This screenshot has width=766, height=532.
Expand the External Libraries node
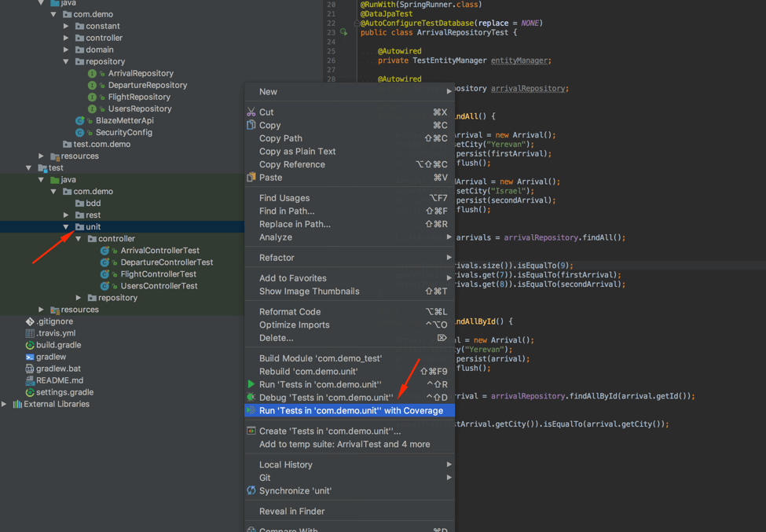(5, 404)
